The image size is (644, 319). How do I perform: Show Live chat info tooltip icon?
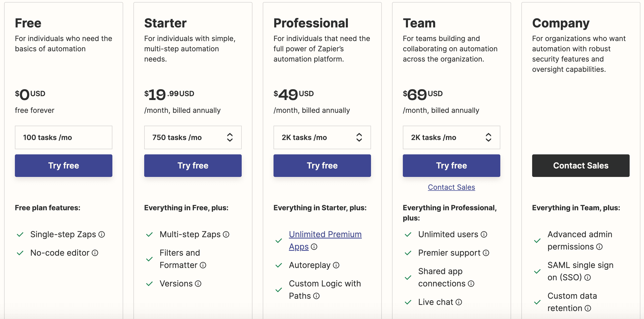click(x=459, y=302)
